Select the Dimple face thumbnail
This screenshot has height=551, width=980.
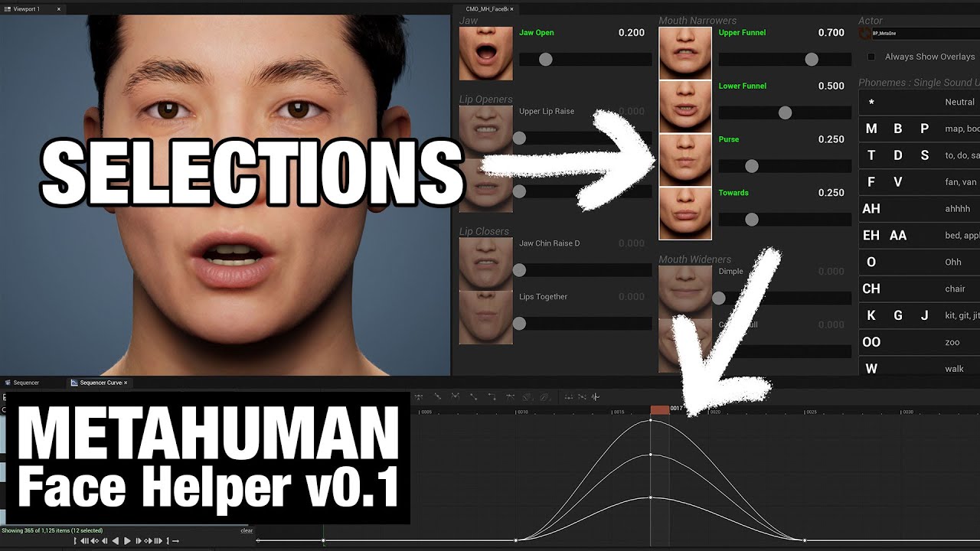pos(685,292)
